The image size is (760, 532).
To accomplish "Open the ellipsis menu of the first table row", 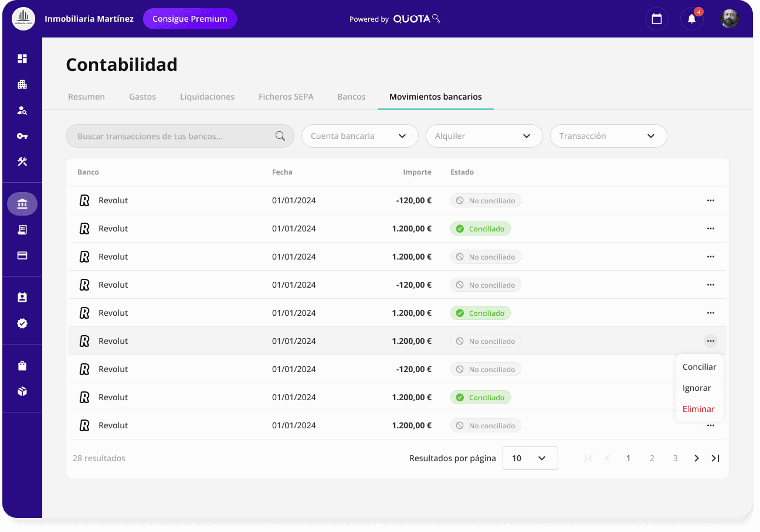I will (711, 200).
